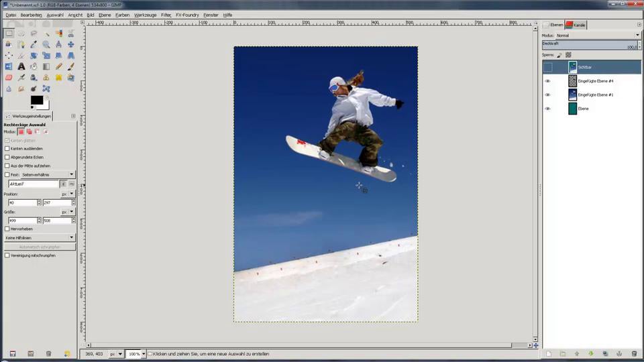Click the anchor layer icon
This screenshot has width=644, height=362.
point(619,353)
